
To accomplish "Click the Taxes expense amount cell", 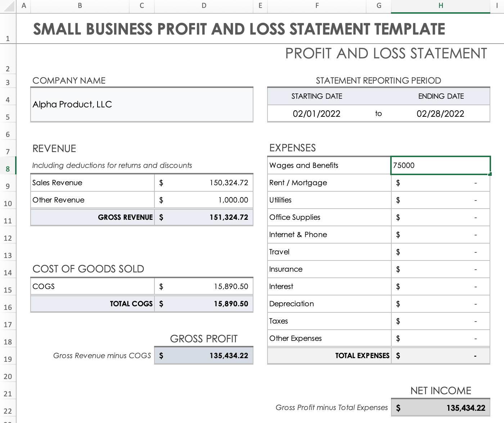I will pos(440,321).
